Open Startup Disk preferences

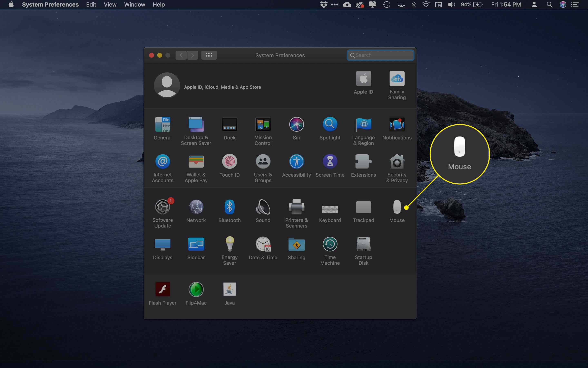[363, 251]
